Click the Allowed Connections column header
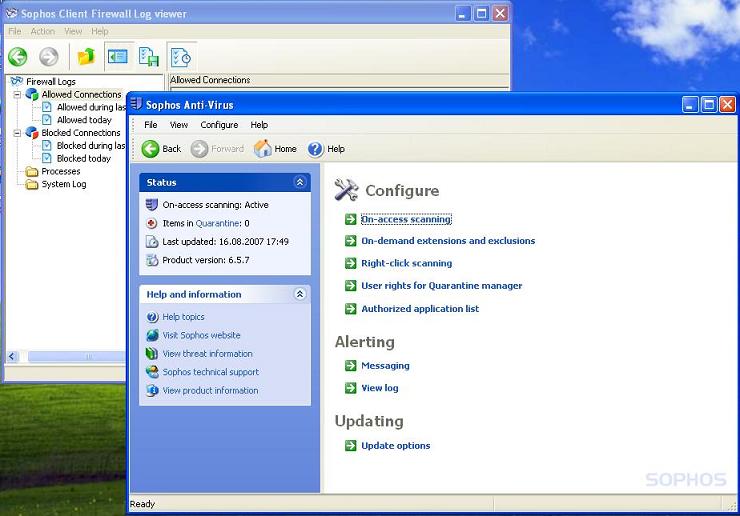The width and height of the screenshot is (740, 516). coord(338,80)
